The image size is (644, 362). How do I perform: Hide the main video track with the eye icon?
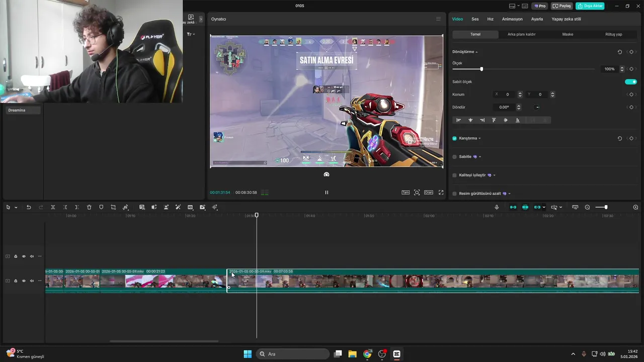pyautogui.click(x=24, y=281)
